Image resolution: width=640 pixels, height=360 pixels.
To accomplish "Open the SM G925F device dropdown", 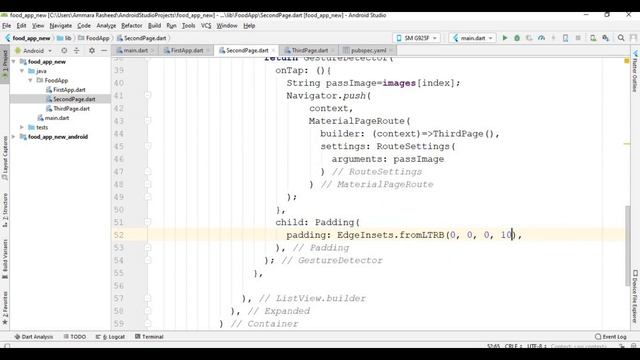I will [416, 38].
